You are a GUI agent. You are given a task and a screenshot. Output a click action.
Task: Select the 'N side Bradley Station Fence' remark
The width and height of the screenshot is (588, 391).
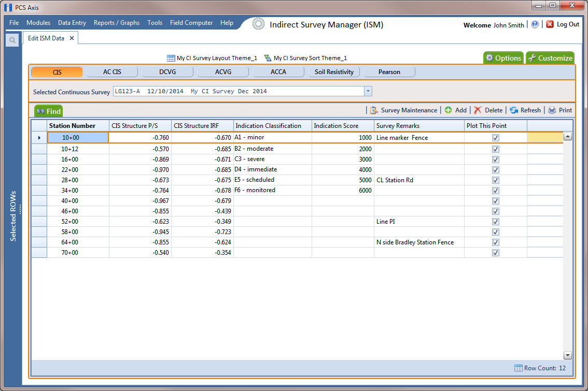pos(419,242)
